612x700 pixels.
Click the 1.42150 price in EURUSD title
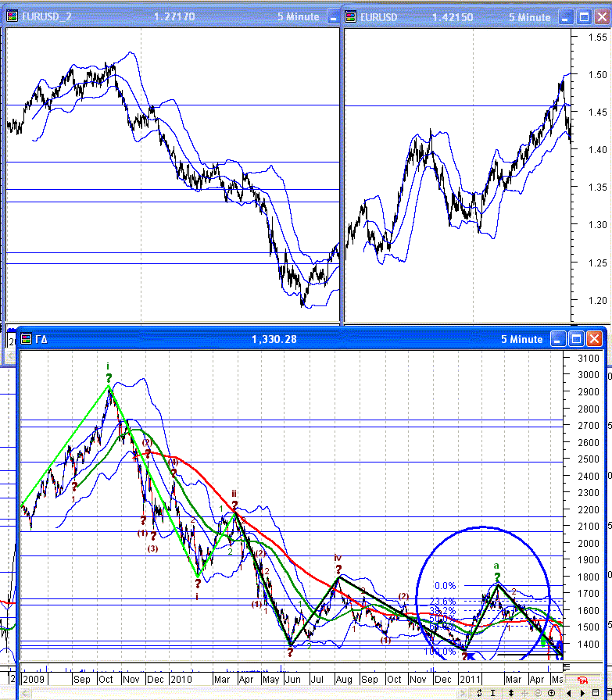coord(453,17)
